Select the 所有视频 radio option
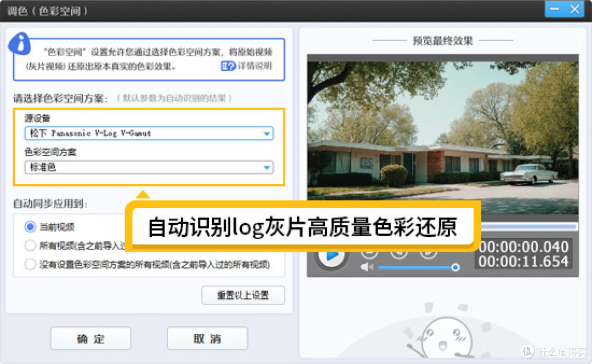This screenshot has height=364, width=592. [30, 246]
